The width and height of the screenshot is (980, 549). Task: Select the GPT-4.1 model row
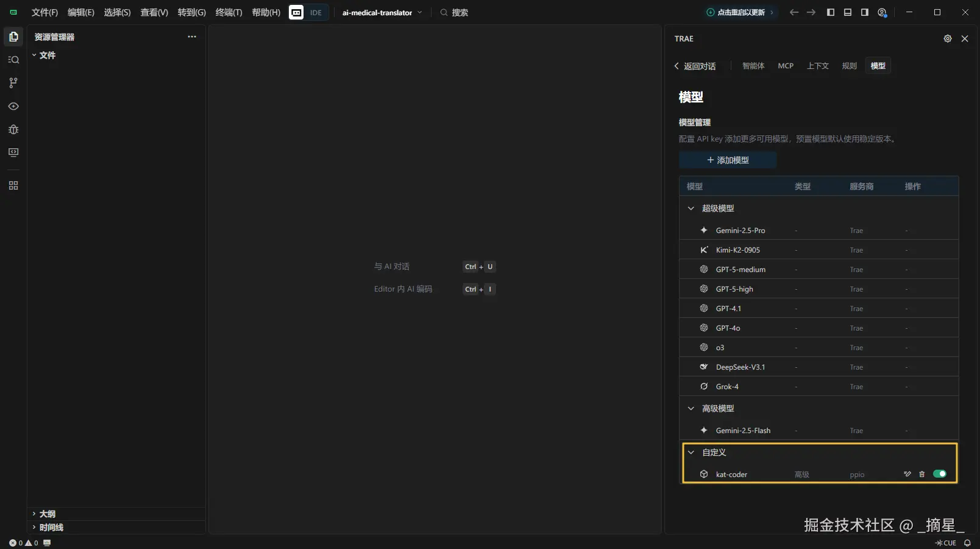[819, 308]
